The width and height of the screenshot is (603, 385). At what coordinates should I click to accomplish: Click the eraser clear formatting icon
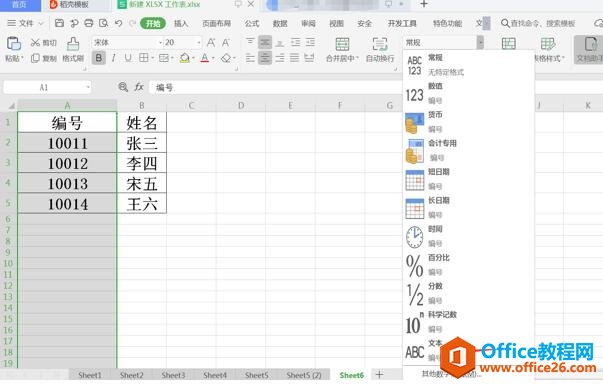[x=226, y=58]
